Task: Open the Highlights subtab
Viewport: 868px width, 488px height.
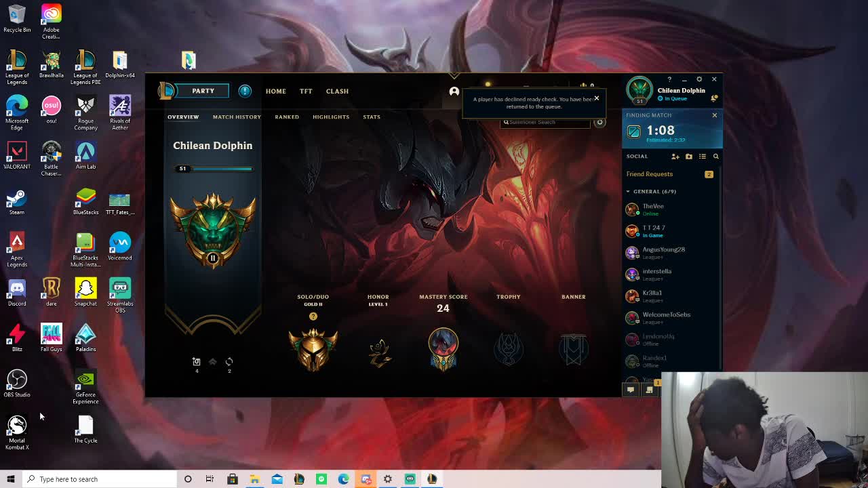Action: 331,117
